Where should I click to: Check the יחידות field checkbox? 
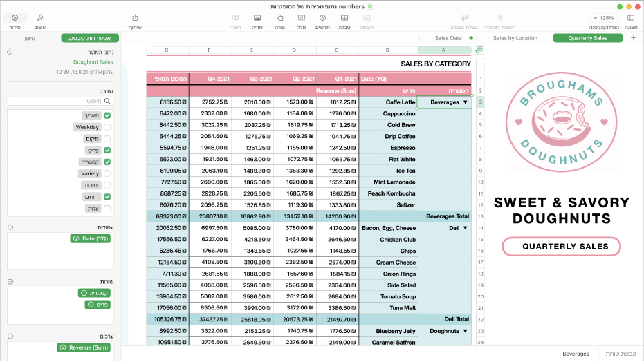click(107, 185)
